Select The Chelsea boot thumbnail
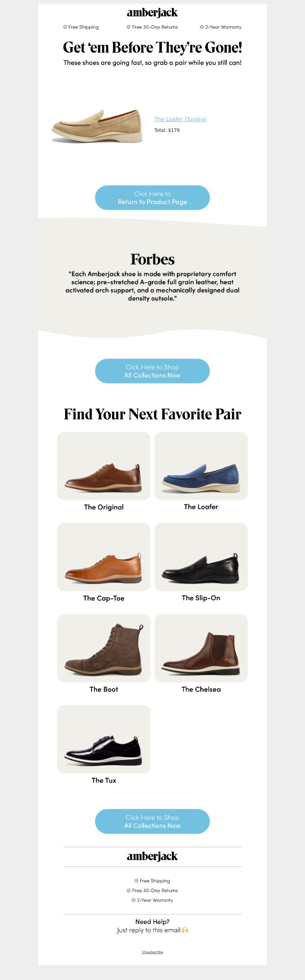 [201, 648]
